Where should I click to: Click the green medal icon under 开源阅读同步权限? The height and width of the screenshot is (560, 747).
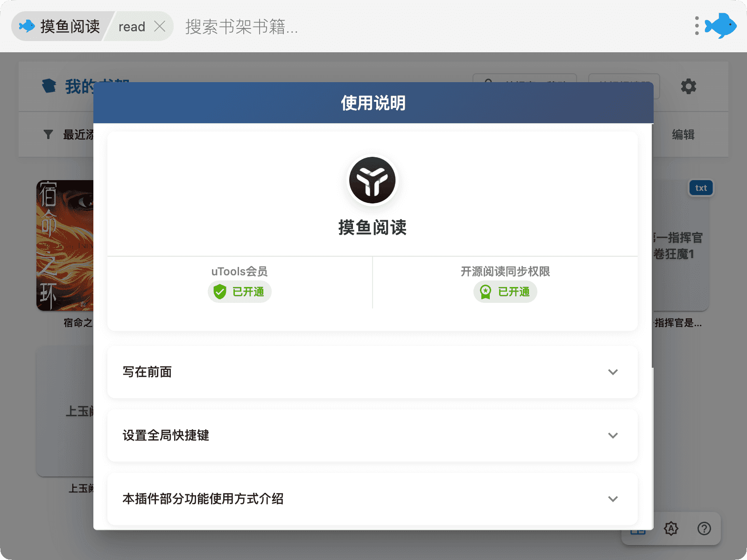coord(486,292)
